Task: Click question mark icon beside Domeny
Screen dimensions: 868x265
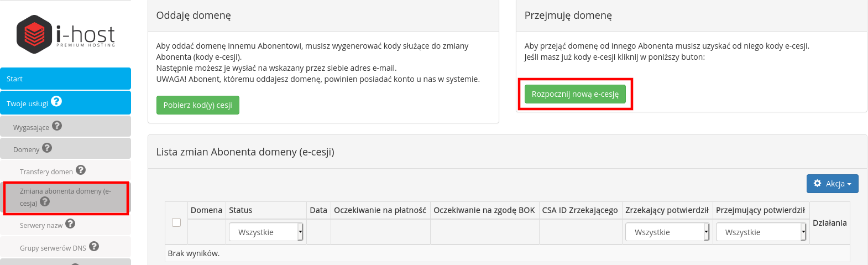Action: [47, 148]
